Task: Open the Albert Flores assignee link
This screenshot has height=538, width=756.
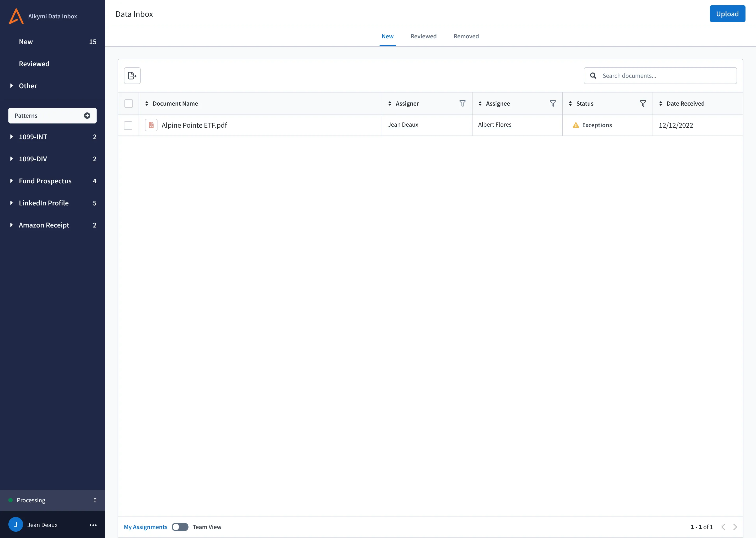Action: (x=495, y=125)
